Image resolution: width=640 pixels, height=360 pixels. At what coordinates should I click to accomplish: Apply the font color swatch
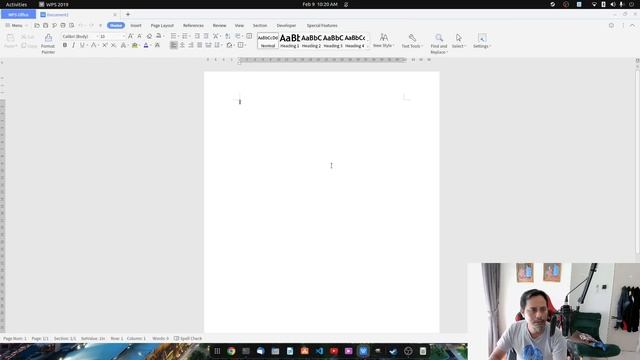tap(146, 45)
